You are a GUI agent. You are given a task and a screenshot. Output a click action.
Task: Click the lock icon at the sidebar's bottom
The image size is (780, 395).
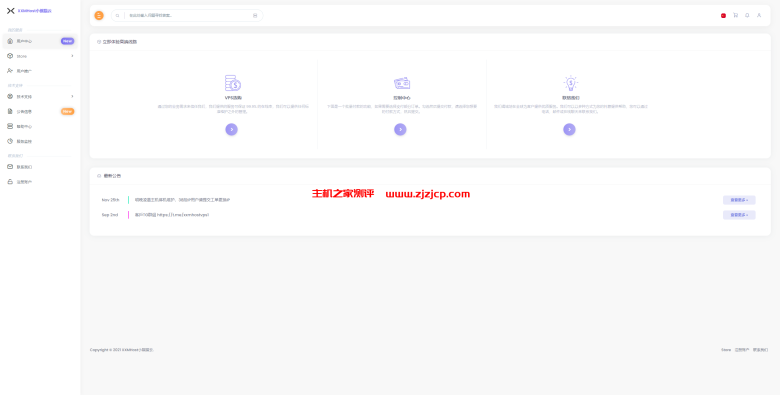(x=10, y=182)
